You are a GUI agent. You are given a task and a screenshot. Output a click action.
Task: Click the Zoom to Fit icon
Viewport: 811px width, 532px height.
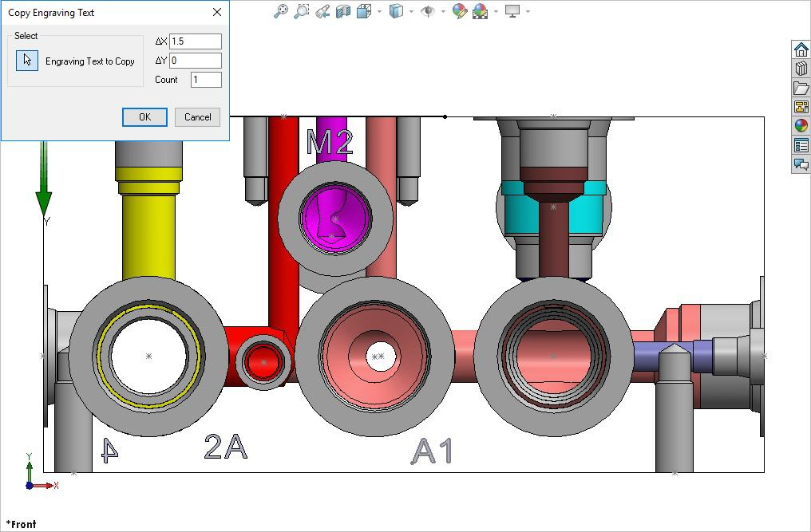tap(280, 11)
